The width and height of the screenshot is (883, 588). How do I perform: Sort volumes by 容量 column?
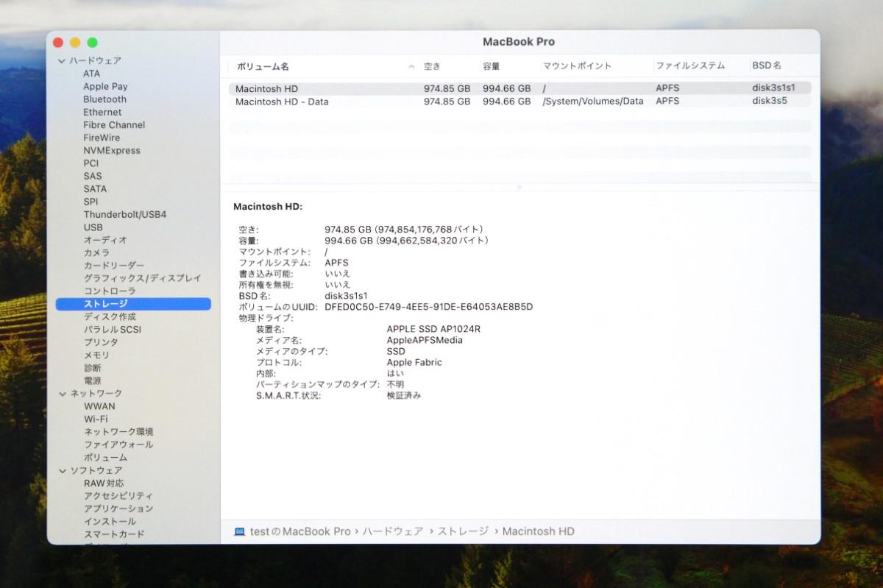click(492, 66)
